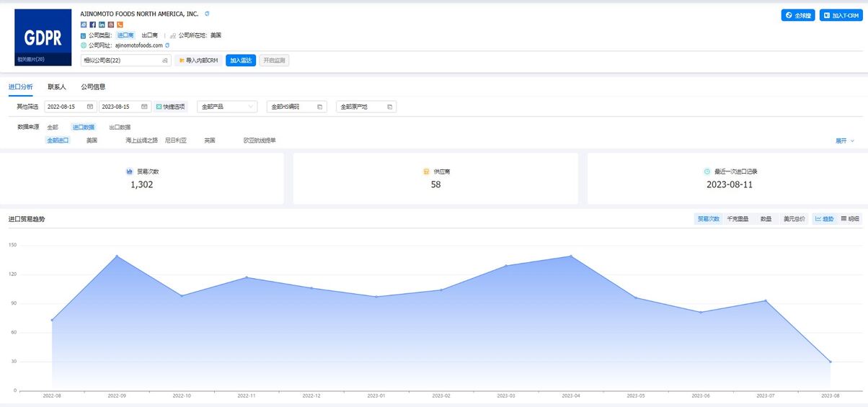Image resolution: width=868 pixels, height=407 pixels.
Task: Show chart by 美元总价
Action: point(794,218)
